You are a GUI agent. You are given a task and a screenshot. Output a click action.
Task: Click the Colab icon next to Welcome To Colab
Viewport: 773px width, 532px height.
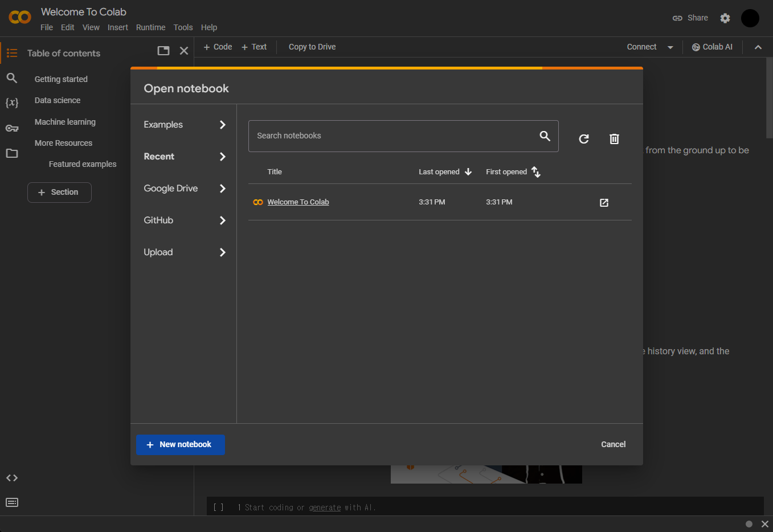pos(258,202)
